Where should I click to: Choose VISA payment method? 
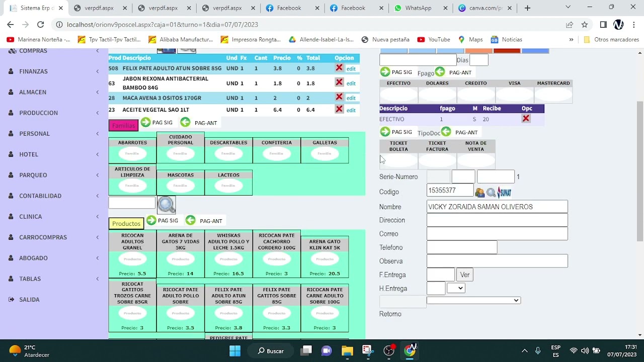pos(514,91)
